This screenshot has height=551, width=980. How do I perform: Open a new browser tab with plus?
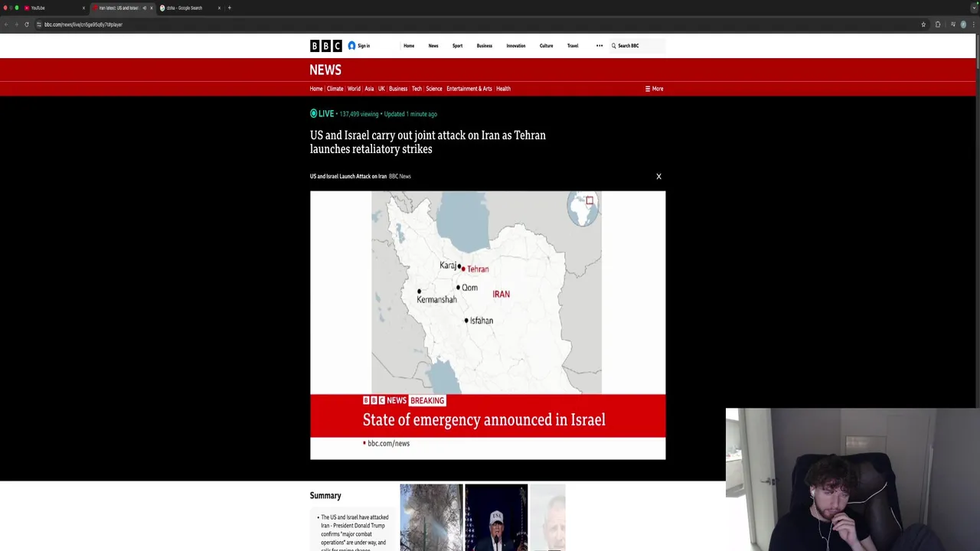pyautogui.click(x=229, y=8)
